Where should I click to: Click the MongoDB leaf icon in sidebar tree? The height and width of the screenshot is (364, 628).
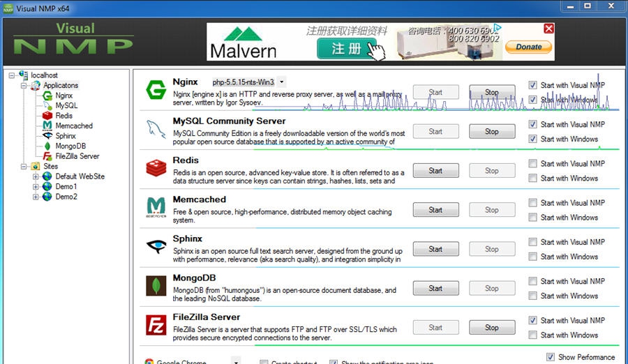coord(47,146)
